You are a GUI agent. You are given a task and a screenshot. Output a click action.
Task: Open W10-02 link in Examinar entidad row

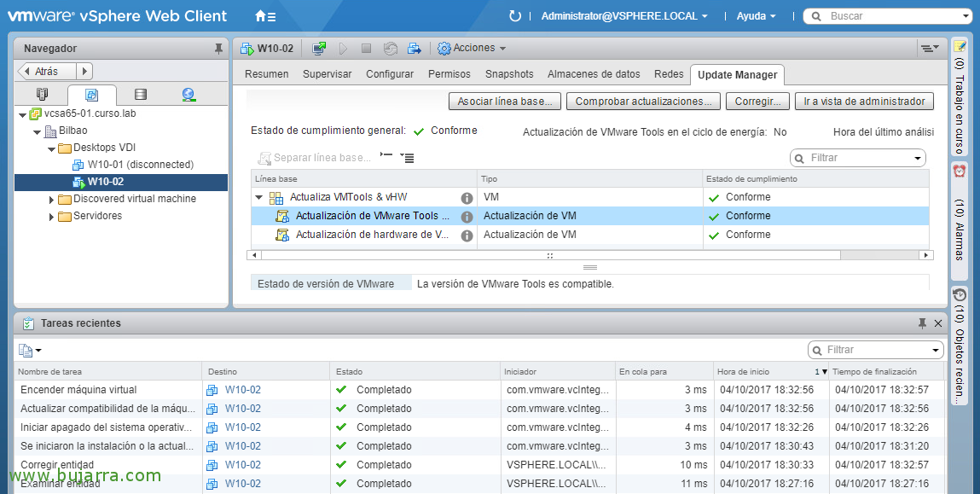[242, 484]
